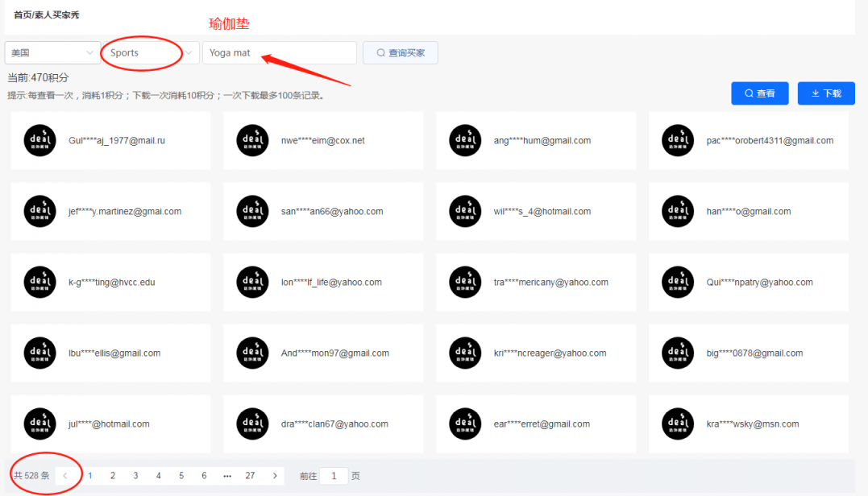Select email Qui****npatry@yahoo.com
Viewport: 868px width, 496px height.
(759, 282)
